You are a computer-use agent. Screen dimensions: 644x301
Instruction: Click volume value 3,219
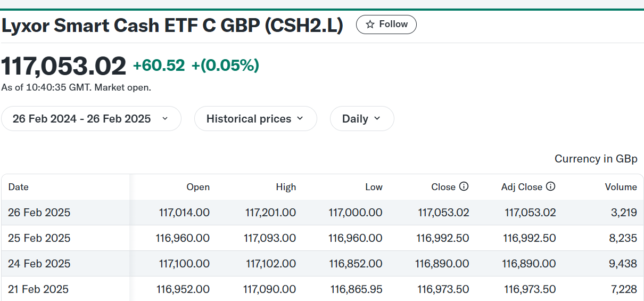(x=624, y=213)
